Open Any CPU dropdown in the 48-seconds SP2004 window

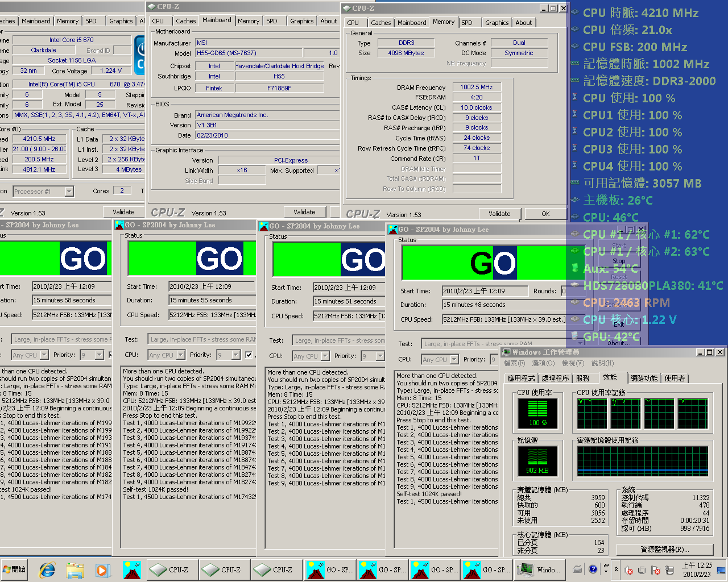point(454,359)
